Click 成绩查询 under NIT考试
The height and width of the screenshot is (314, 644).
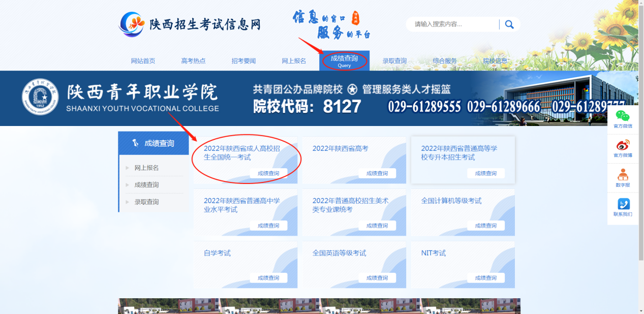486,278
